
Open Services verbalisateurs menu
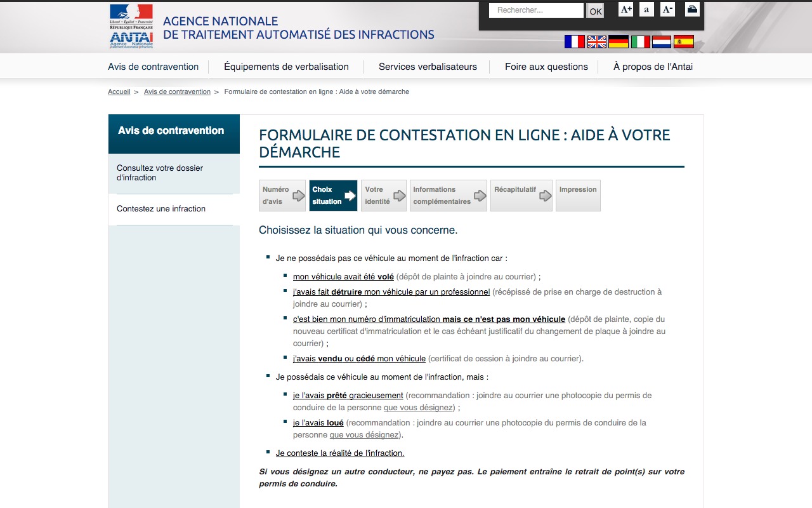pyautogui.click(x=428, y=67)
